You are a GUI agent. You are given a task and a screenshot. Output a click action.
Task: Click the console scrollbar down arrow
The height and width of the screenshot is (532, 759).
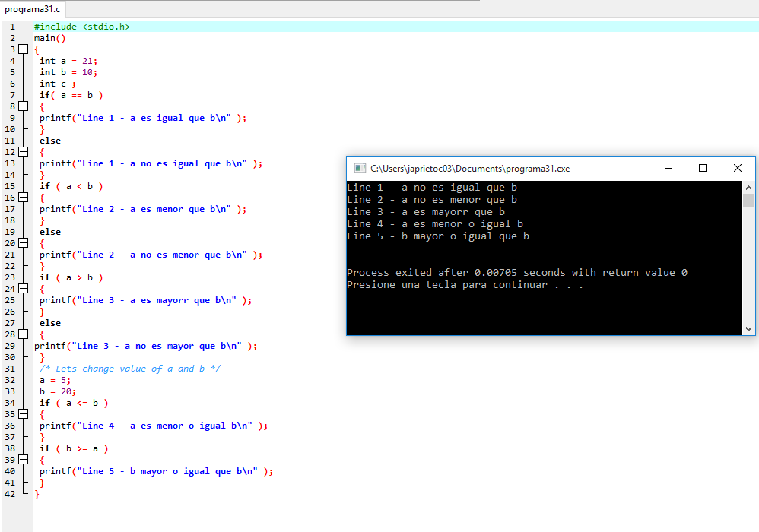tap(748, 329)
